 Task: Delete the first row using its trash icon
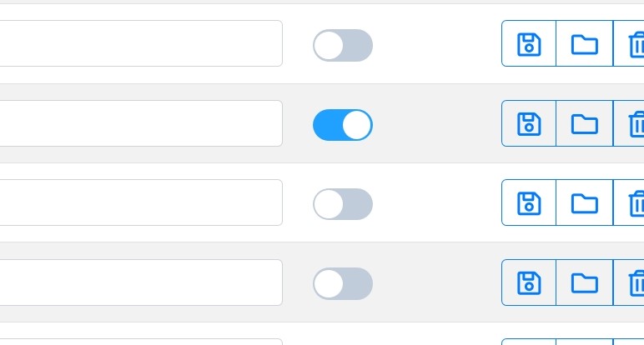635,44
